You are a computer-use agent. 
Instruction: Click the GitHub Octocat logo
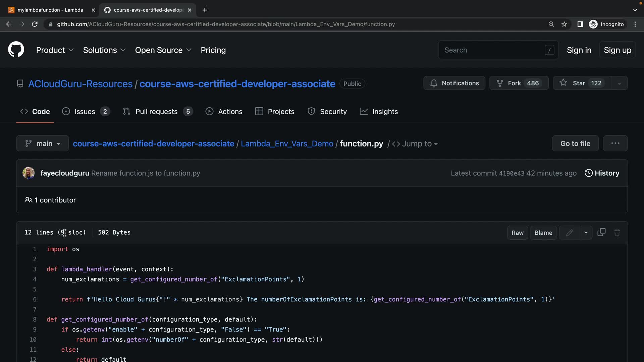pos(16,50)
